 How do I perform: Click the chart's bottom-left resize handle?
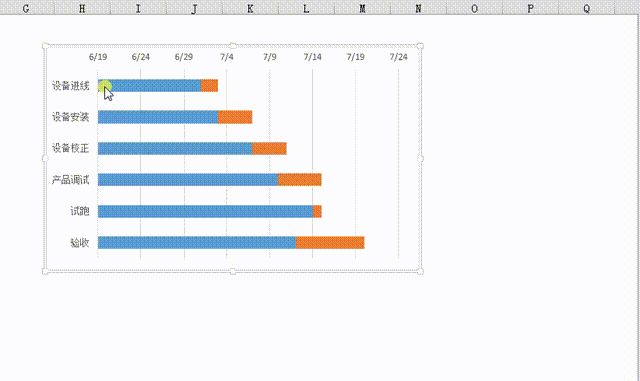pos(45,271)
